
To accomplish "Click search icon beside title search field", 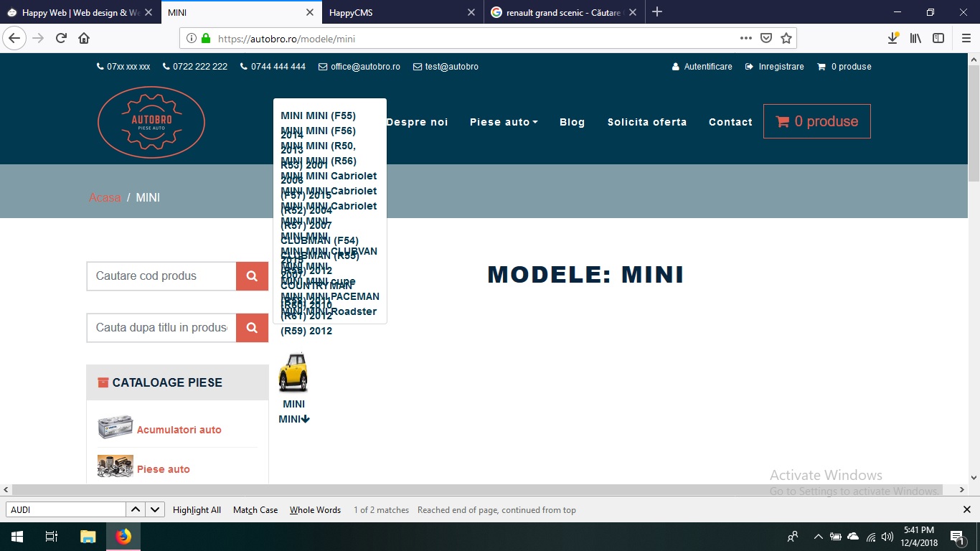I will (252, 328).
